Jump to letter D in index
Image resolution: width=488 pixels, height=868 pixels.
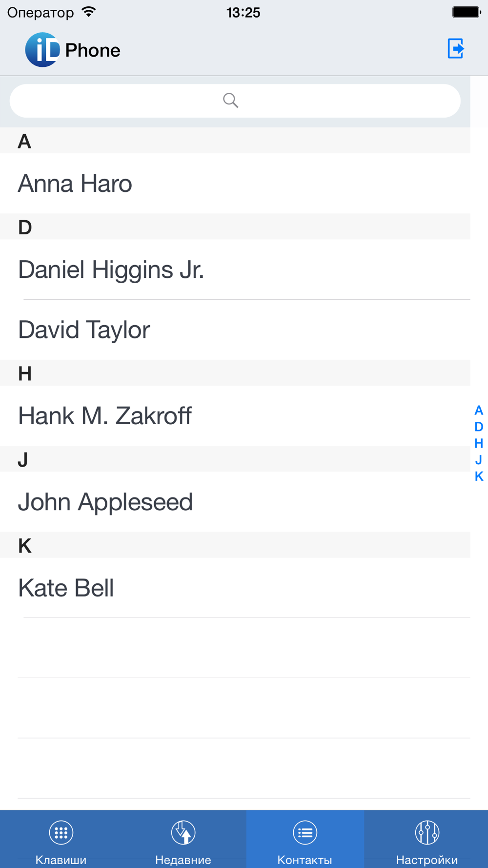pos(479,427)
